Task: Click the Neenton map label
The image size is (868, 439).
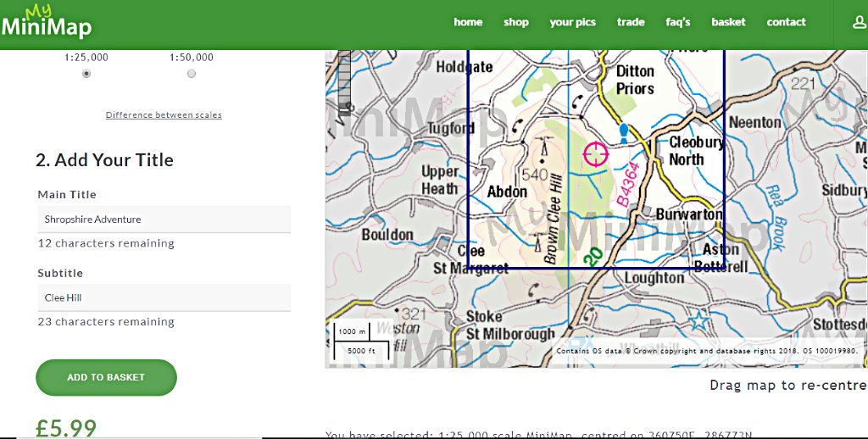Action: tap(755, 122)
